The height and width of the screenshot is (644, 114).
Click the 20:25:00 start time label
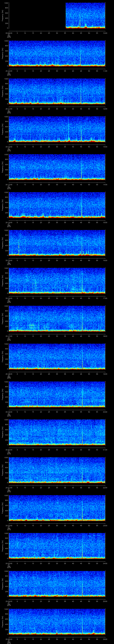tap(9, 639)
